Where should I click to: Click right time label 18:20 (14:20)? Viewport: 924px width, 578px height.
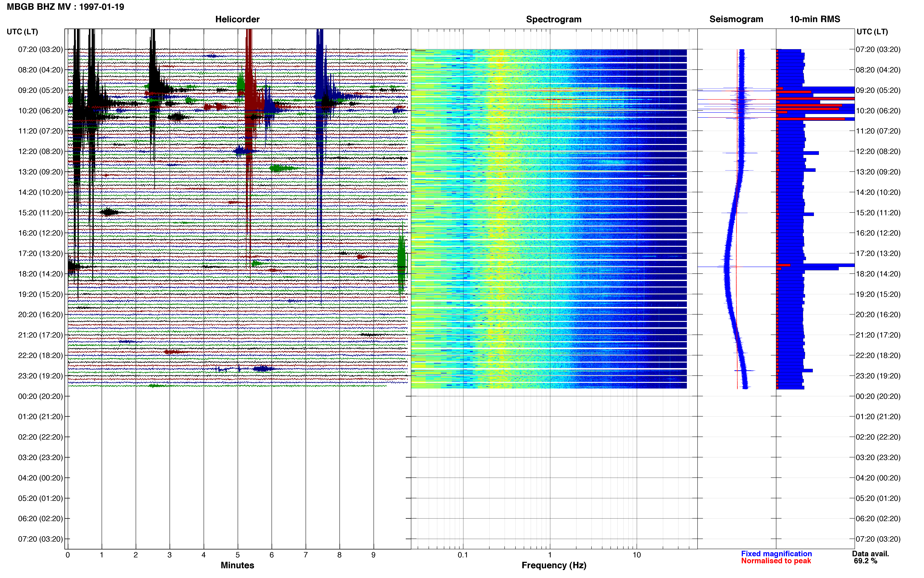pyautogui.click(x=878, y=274)
